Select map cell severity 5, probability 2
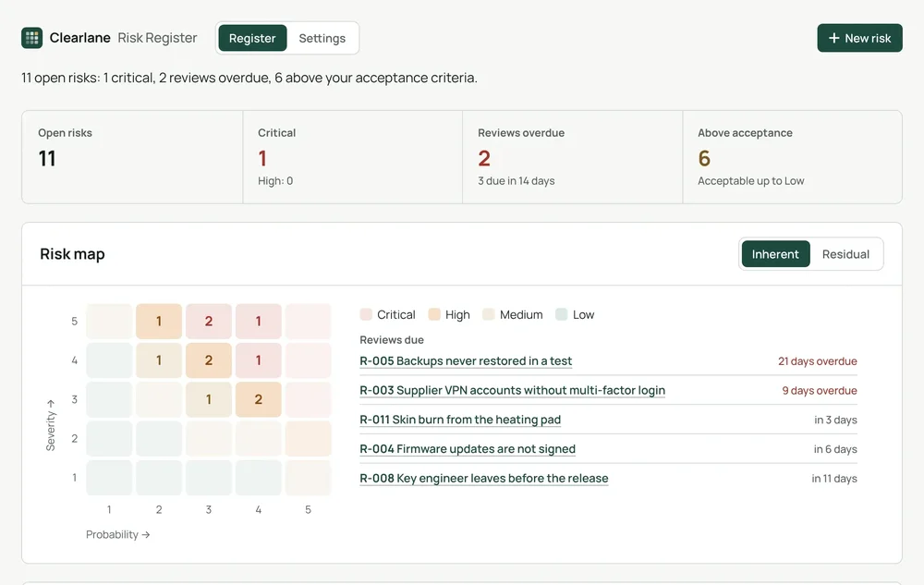Image resolution: width=924 pixels, height=585 pixels. 159,321
